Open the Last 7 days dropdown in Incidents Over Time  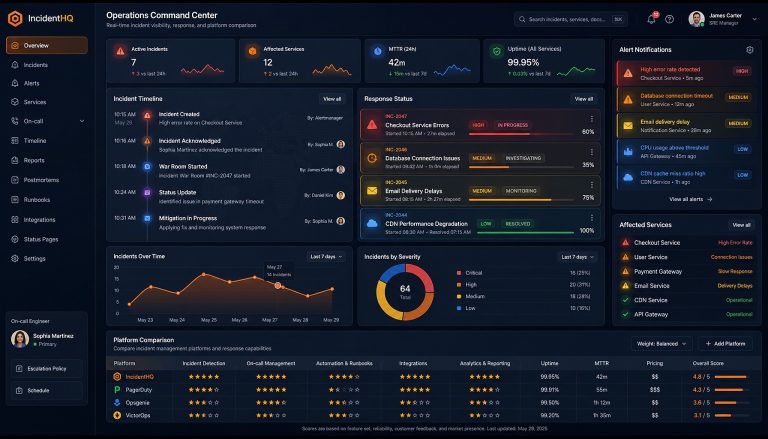point(326,257)
